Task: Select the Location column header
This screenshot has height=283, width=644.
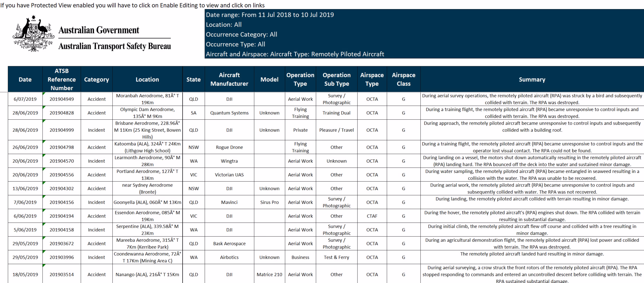Action: [x=147, y=79]
